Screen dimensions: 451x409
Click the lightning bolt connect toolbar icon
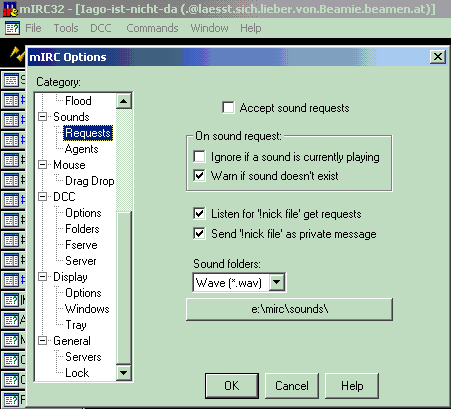[x=17, y=54]
